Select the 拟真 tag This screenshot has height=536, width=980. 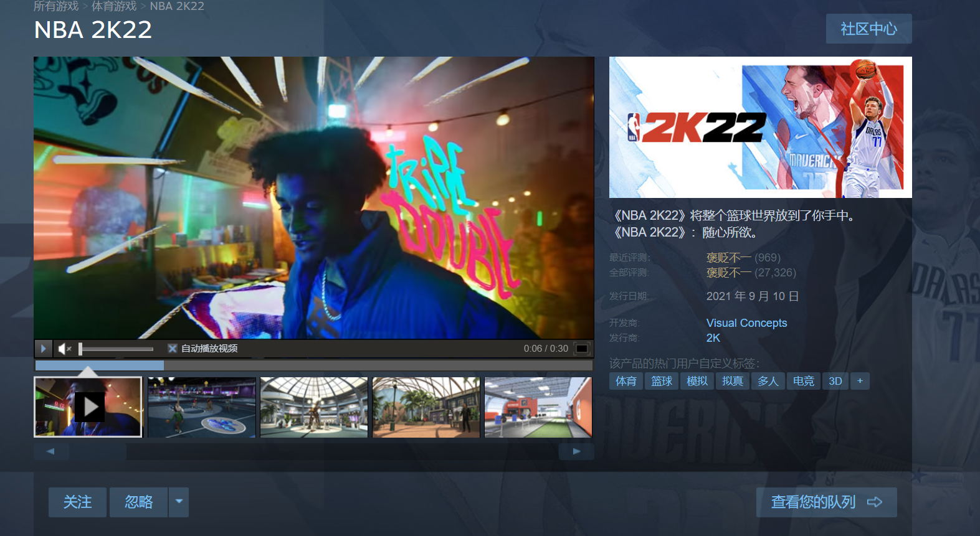point(733,381)
